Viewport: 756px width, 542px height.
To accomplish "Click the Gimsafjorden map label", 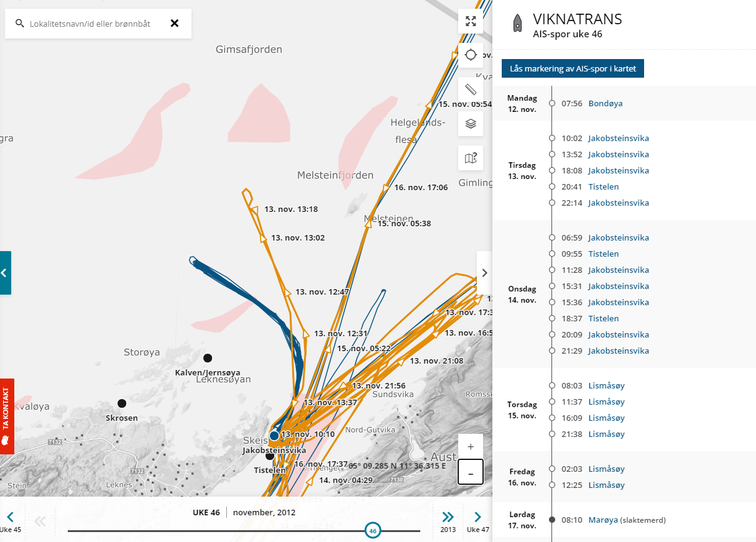I will pyautogui.click(x=249, y=49).
